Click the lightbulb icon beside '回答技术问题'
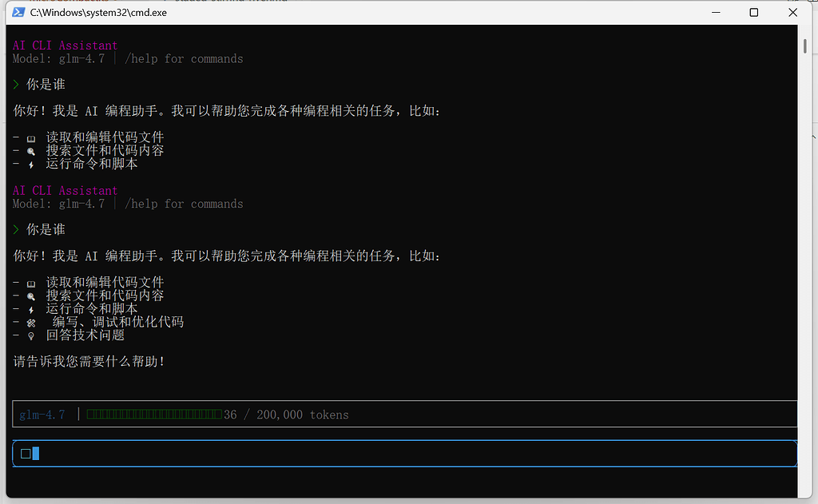The image size is (818, 504). point(31,336)
